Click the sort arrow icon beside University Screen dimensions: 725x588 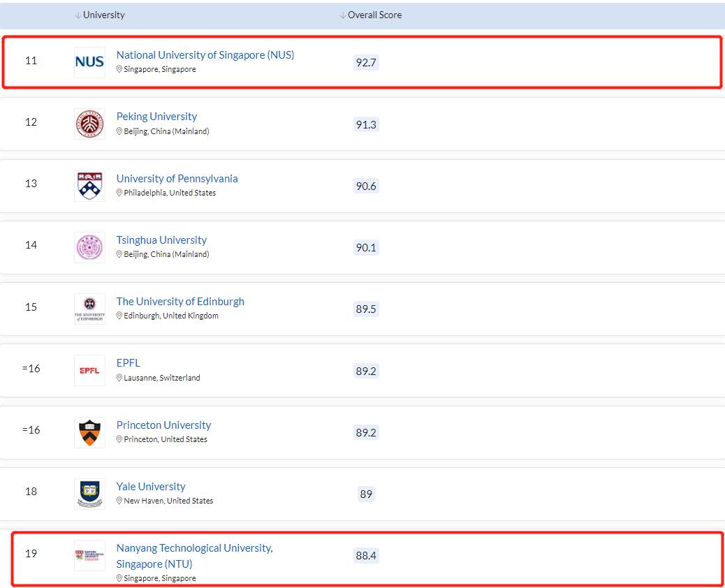[78, 15]
